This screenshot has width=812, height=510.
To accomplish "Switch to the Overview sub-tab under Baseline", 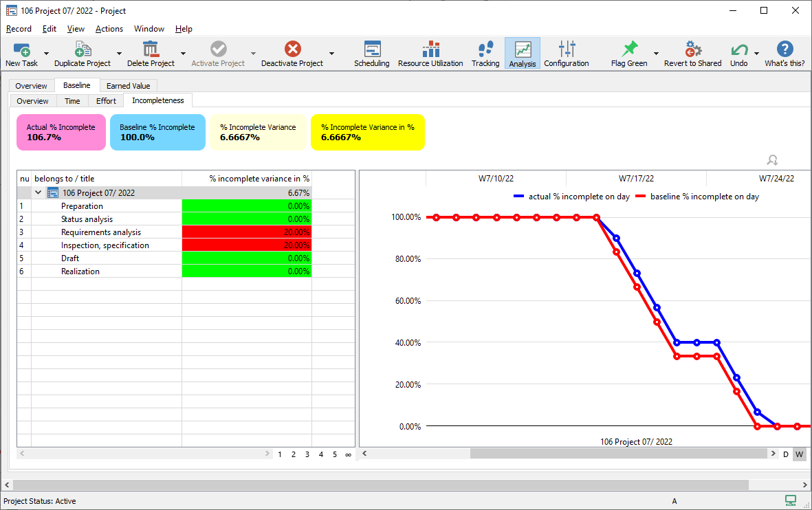I will (x=32, y=101).
